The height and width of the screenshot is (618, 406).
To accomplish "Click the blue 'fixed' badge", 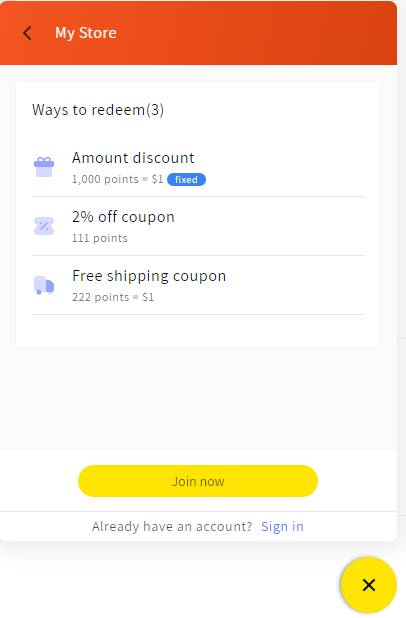I will pyautogui.click(x=186, y=180).
